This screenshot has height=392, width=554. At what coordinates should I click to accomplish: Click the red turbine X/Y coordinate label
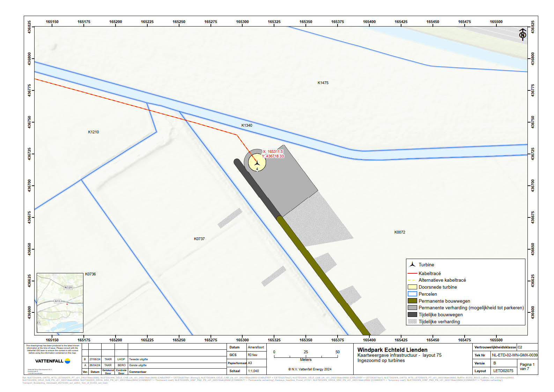(x=273, y=154)
